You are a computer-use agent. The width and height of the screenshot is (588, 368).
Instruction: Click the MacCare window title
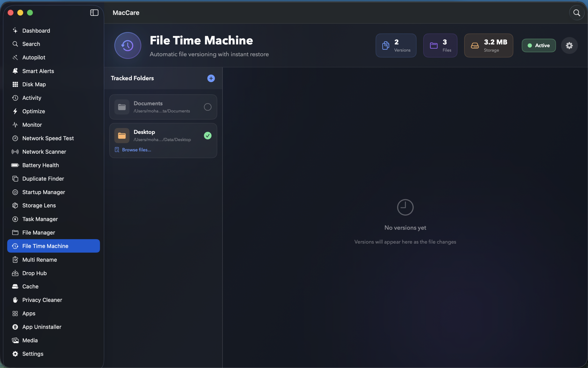pos(126,13)
